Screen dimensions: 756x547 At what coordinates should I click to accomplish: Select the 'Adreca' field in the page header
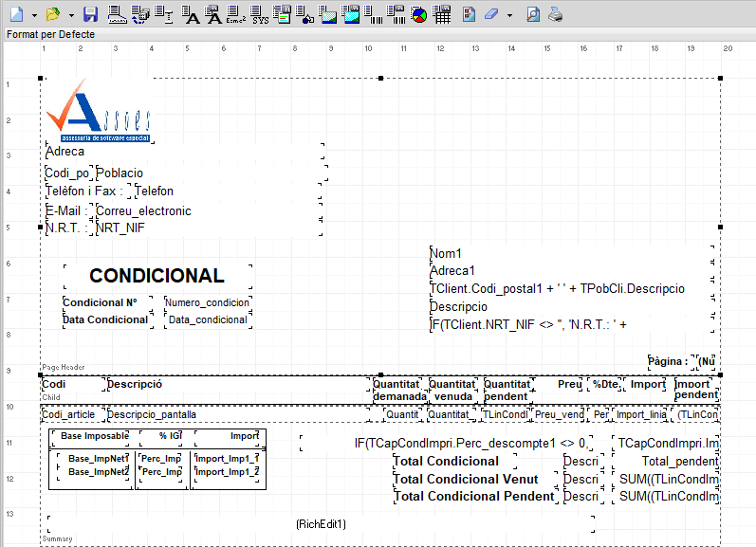[x=185, y=152]
